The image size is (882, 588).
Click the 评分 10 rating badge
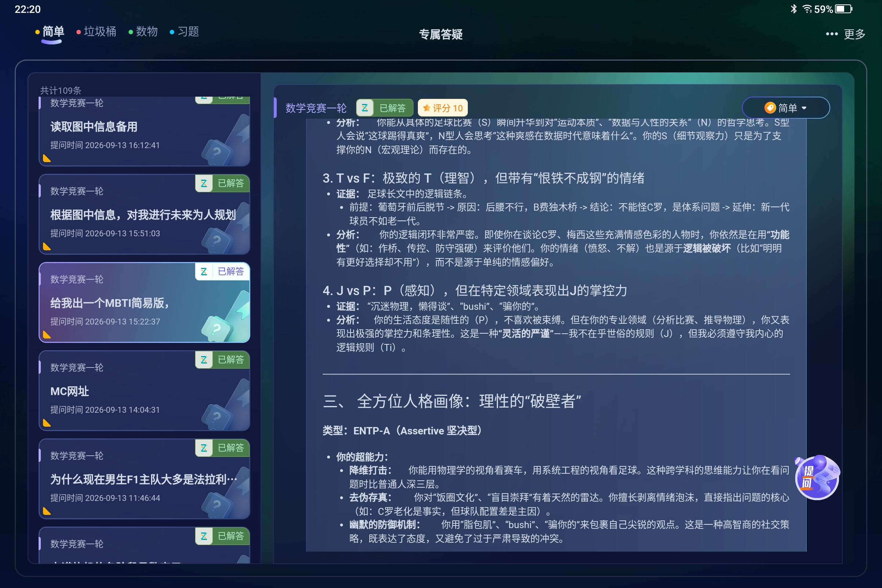pos(442,108)
